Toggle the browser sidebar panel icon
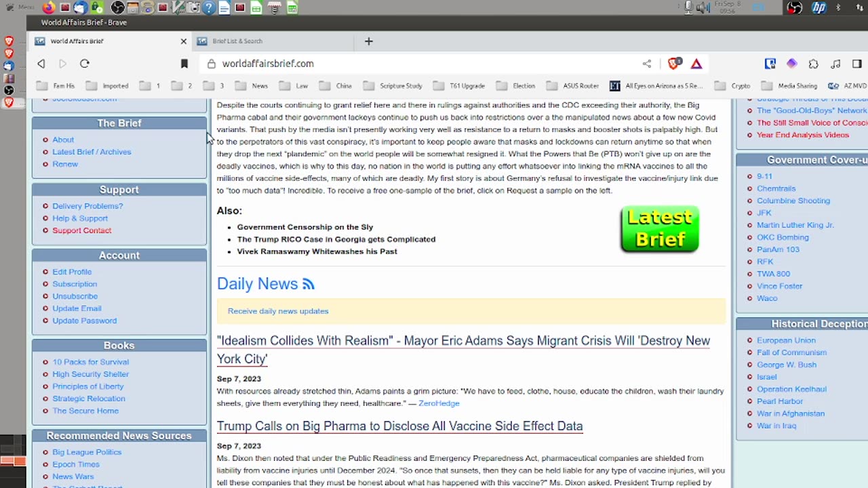The image size is (868, 488). point(857,64)
